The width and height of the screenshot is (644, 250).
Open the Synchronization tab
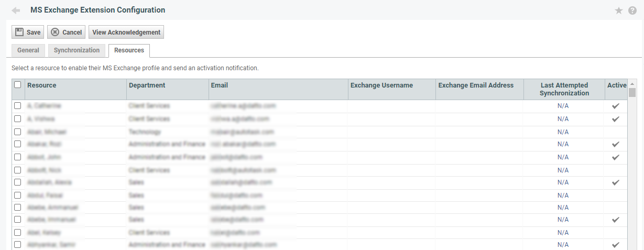[x=77, y=50]
